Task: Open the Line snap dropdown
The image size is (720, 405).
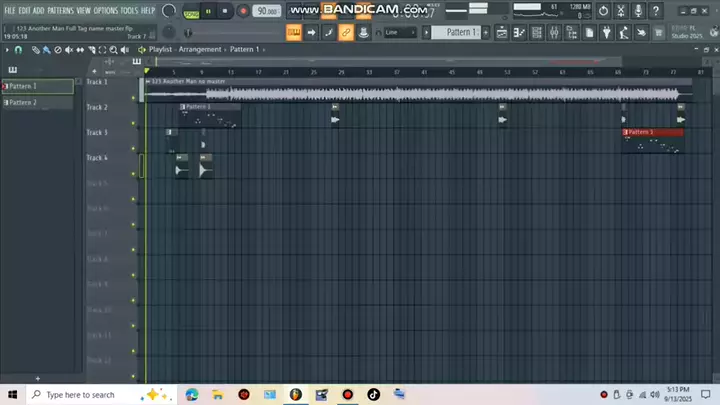Action: [x=400, y=32]
